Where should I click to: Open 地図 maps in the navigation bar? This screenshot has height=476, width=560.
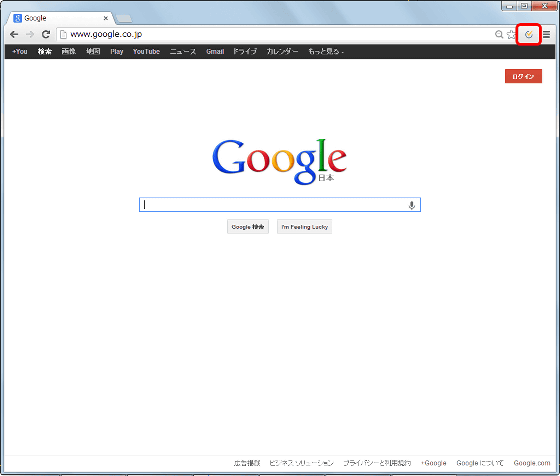point(93,51)
